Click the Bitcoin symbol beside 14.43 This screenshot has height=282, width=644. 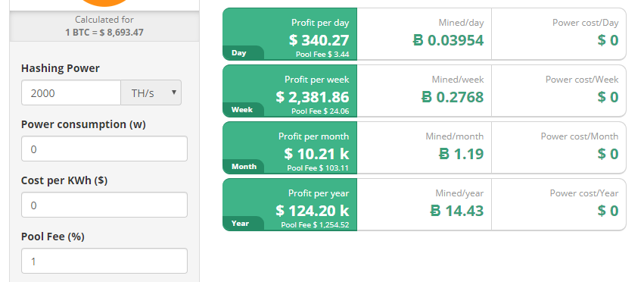point(436,211)
